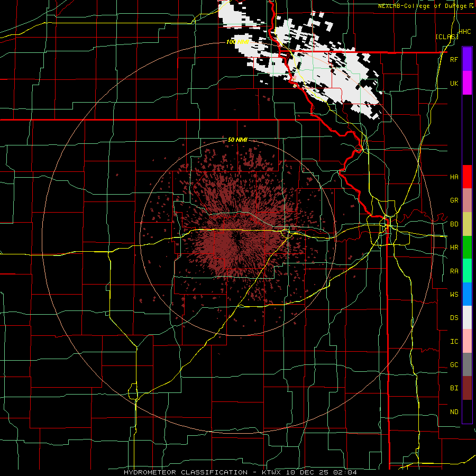The width and height of the screenshot is (476, 476).
Task: Click the UK legend label
Action: (454, 83)
